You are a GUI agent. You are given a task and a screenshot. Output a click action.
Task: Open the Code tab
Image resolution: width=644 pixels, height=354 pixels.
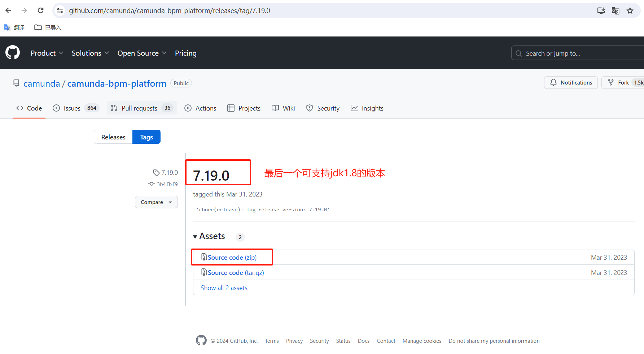pyautogui.click(x=29, y=108)
